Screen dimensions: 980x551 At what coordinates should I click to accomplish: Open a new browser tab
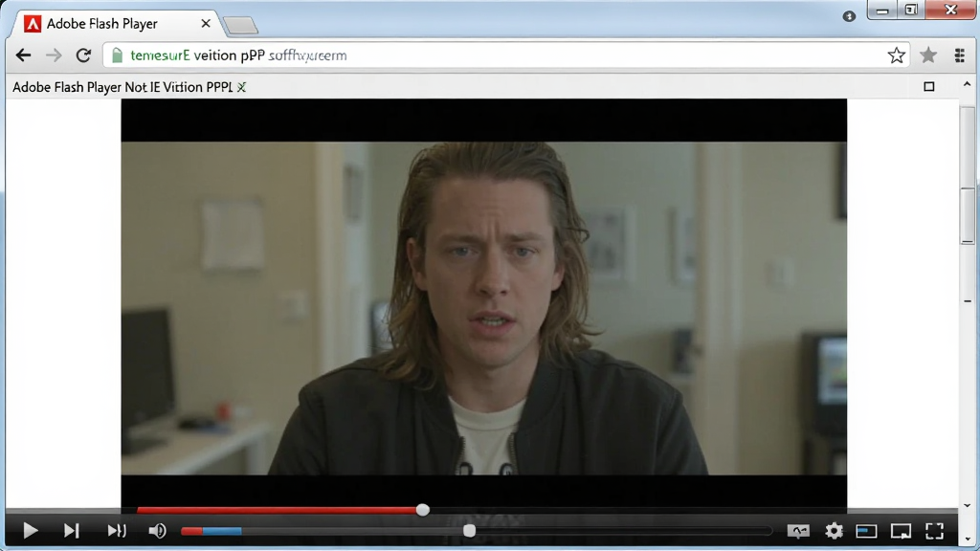click(240, 25)
